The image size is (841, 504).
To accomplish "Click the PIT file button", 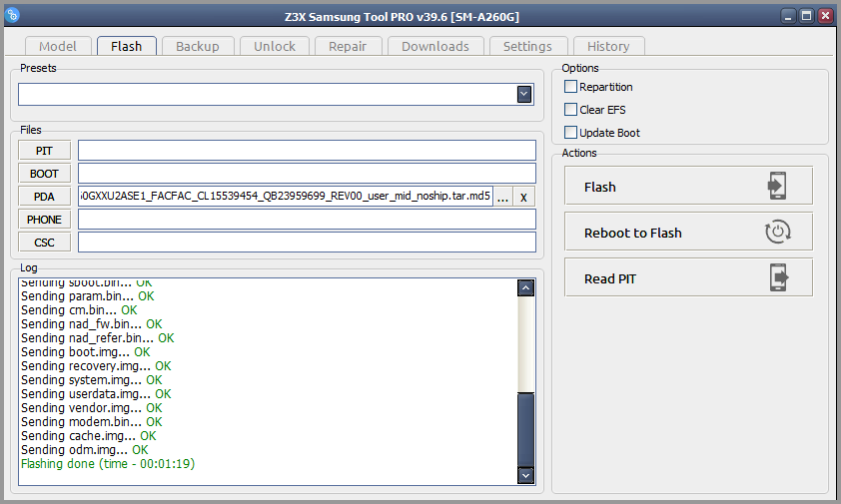I will 45,151.
